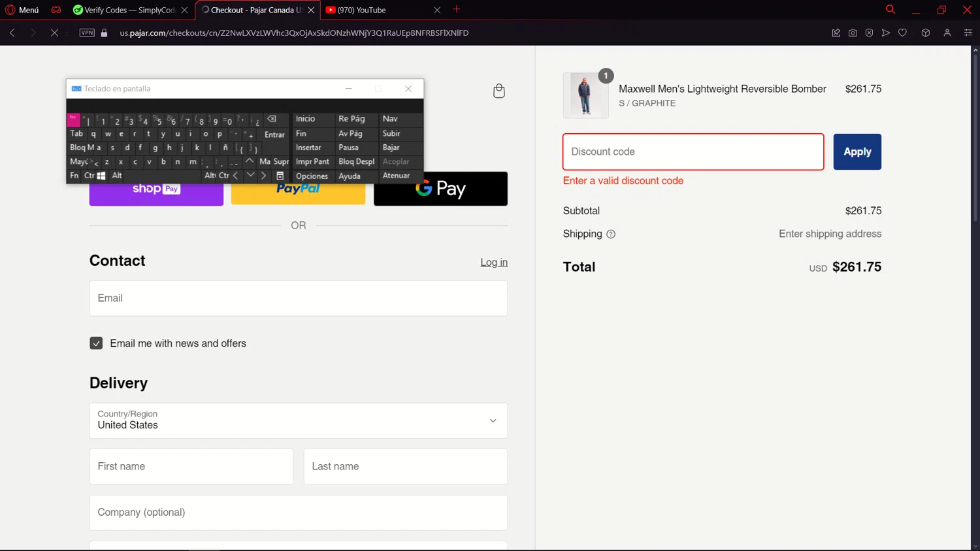Switch to the YouTube tab
The image size is (980, 551).
point(382,10)
